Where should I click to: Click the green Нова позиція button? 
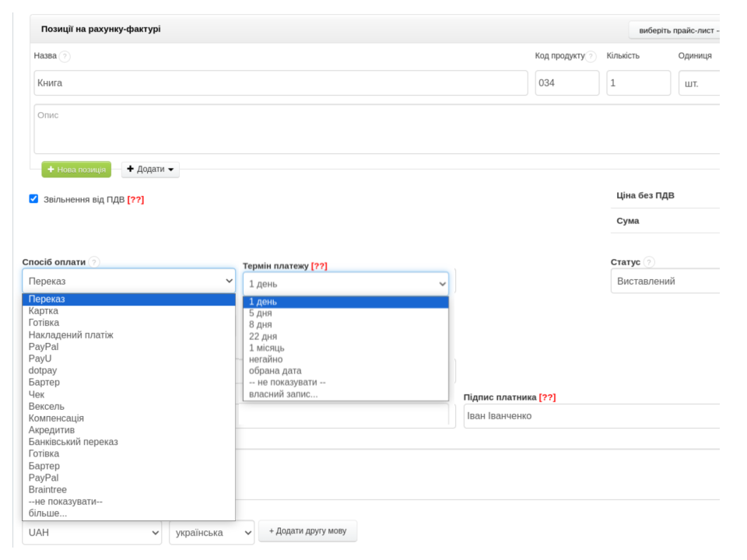[x=76, y=170]
